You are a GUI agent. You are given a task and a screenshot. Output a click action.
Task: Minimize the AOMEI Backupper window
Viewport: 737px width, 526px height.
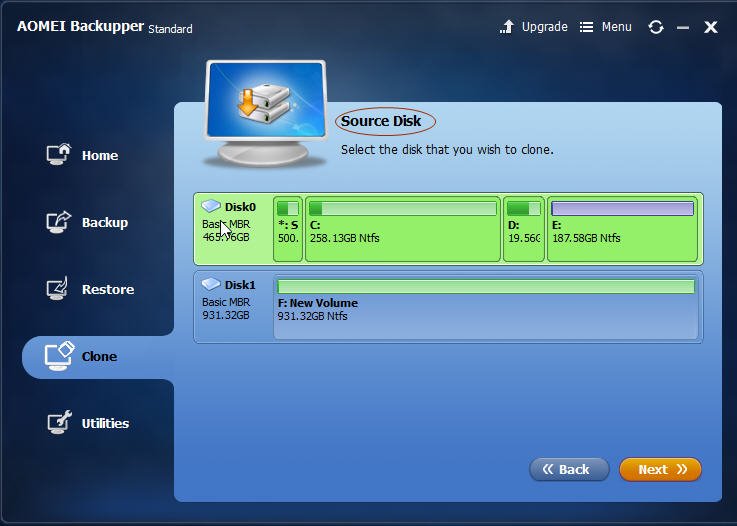pyautogui.click(x=683, y=28)
